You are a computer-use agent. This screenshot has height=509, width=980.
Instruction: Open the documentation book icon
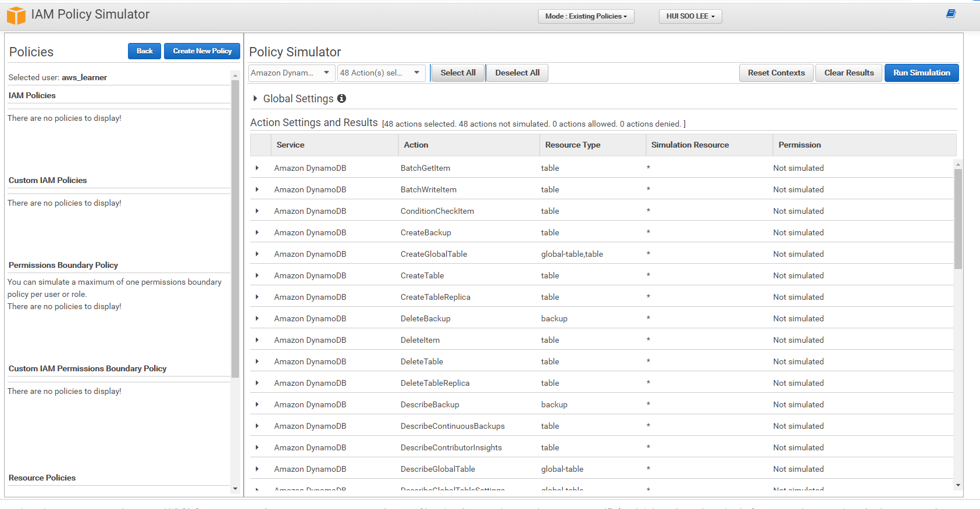[951, 13]
